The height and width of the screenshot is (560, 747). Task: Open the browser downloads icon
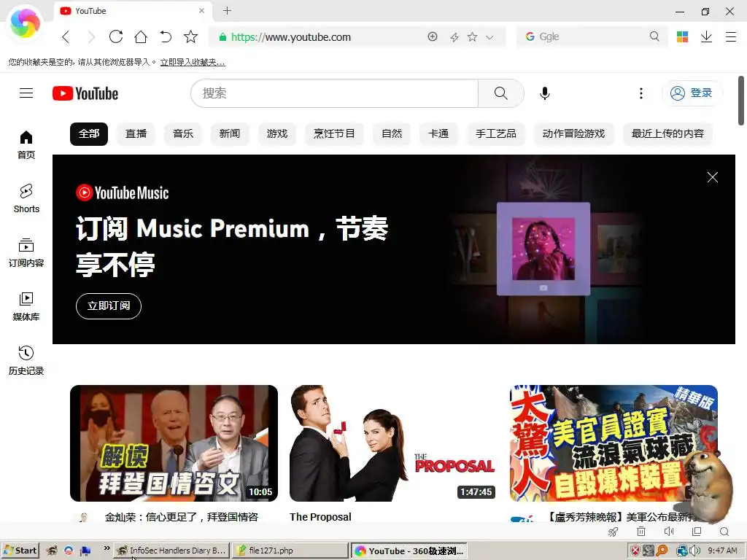(x=706, y=36)
